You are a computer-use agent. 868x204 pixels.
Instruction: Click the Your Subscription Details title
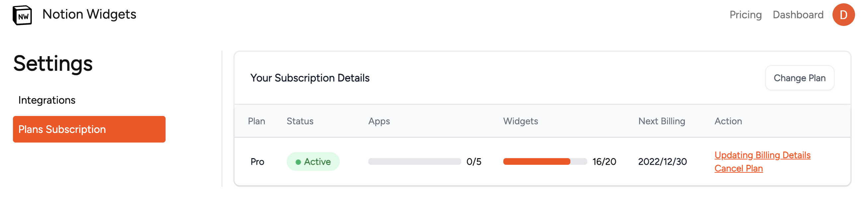click(x=310, y=78)
